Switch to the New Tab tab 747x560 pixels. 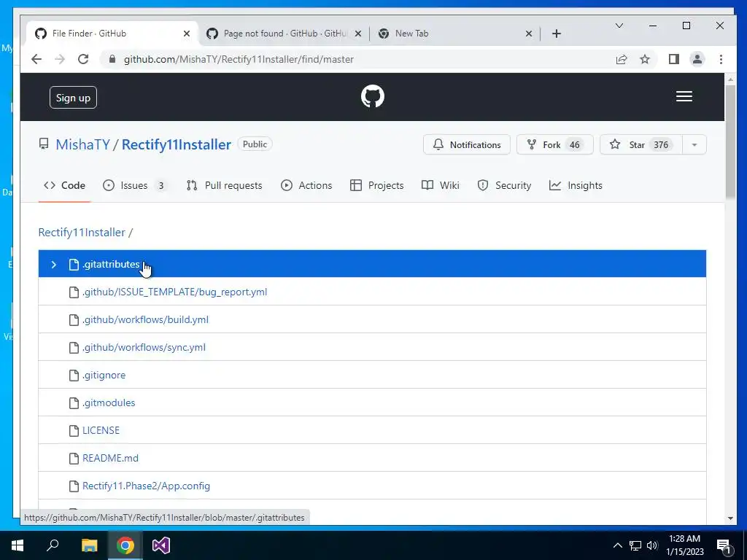pyautogui.click(x=455, y=34)
